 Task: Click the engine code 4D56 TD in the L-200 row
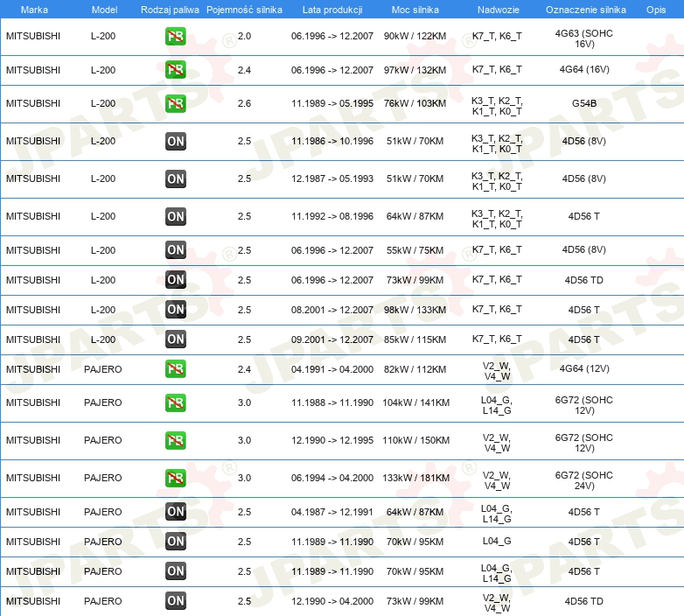tap(583, 280)
